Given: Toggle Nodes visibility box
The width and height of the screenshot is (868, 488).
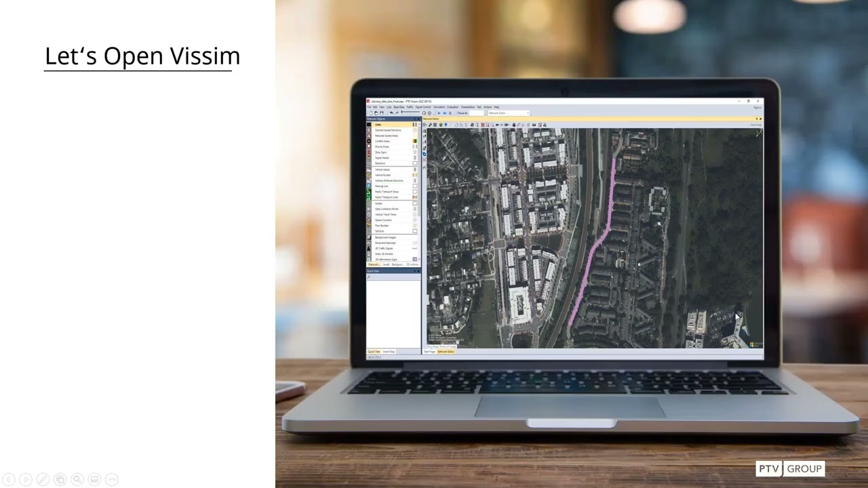Looking at the screenshot, I should (x=415, y=203).
